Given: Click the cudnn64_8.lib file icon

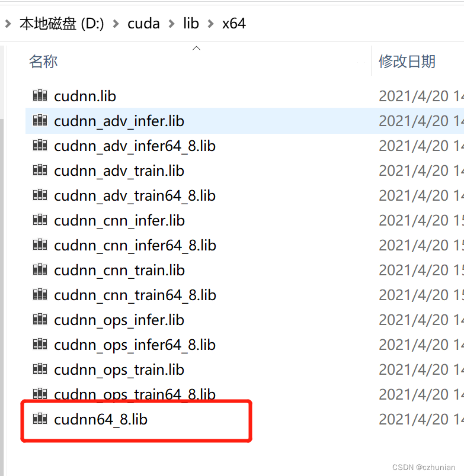Looking at the screenshot, I should (40, 419).
